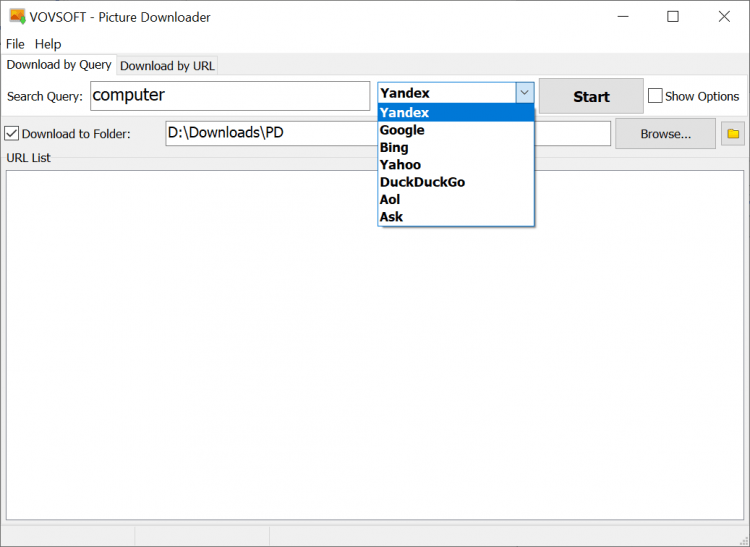Click the yellow open folder icon
The image size is (750, 547).
tap(732, 133)
